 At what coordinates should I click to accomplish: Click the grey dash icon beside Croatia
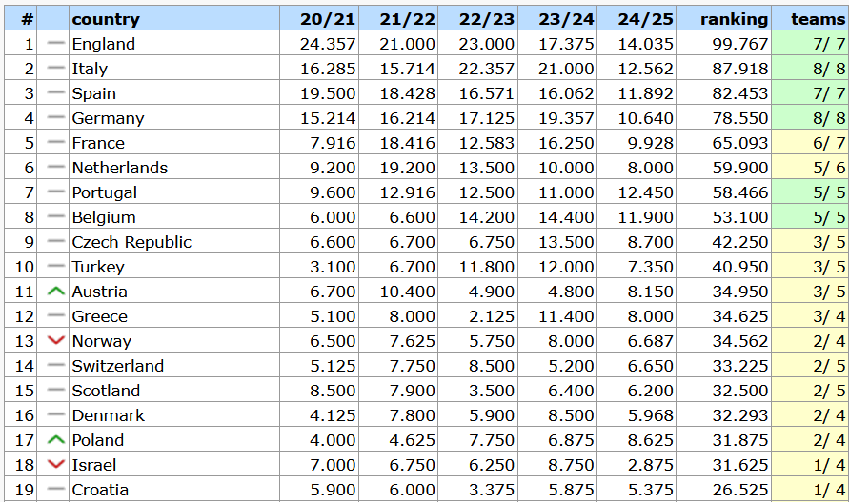(x=56, y=489)
